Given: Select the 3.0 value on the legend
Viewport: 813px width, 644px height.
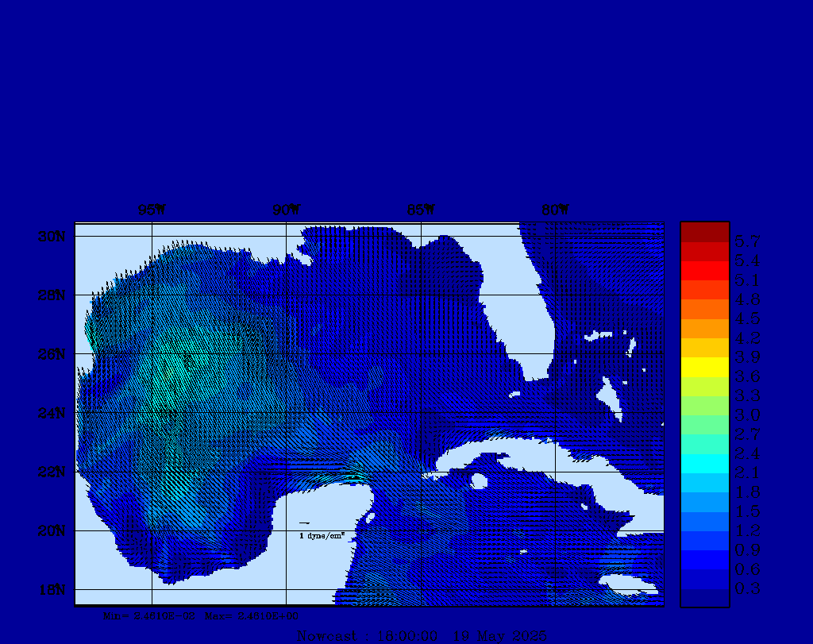Looking at the screenshot, I should [x=746, y=415].
